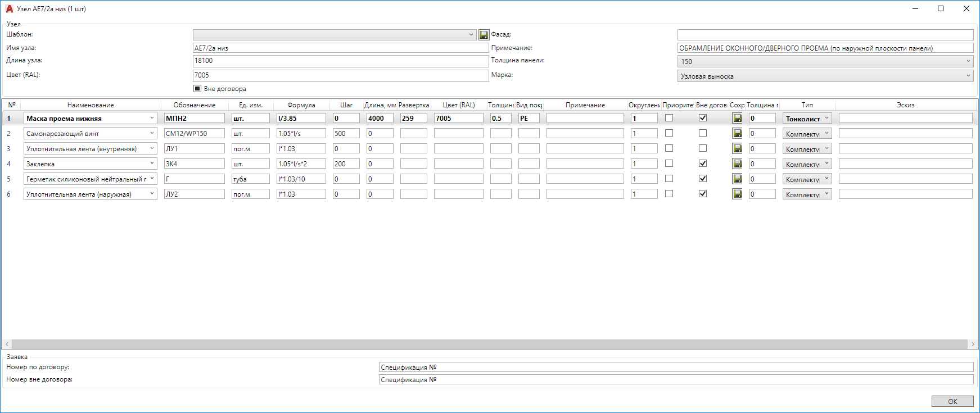This screenshot has height=413, width=980.
Task: Click the save icon in row 2 Самонарезающий винт
Action: pos(737,133)
